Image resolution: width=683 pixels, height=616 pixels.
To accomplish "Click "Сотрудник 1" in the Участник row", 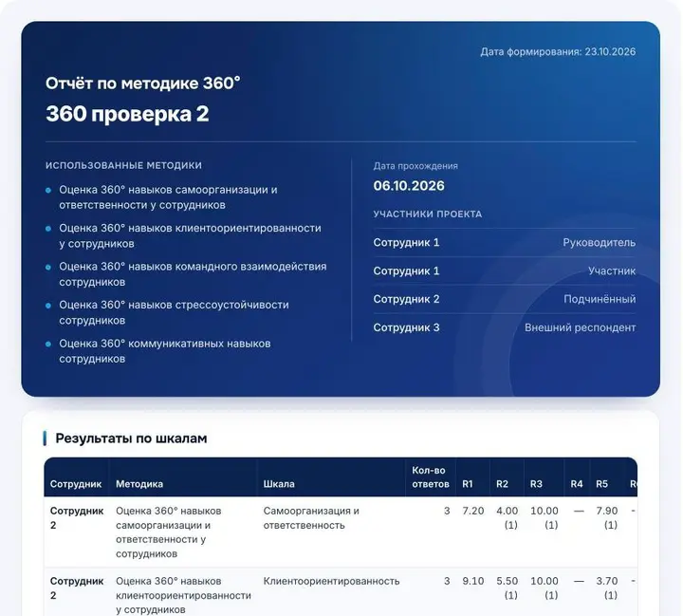I will pyautogui.click(x=406, y=271).
